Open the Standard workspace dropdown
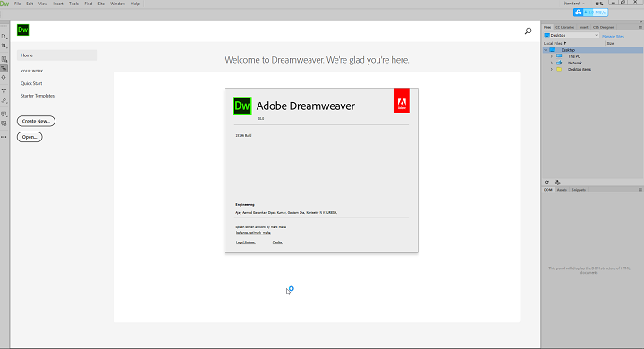 coord(573,4)
